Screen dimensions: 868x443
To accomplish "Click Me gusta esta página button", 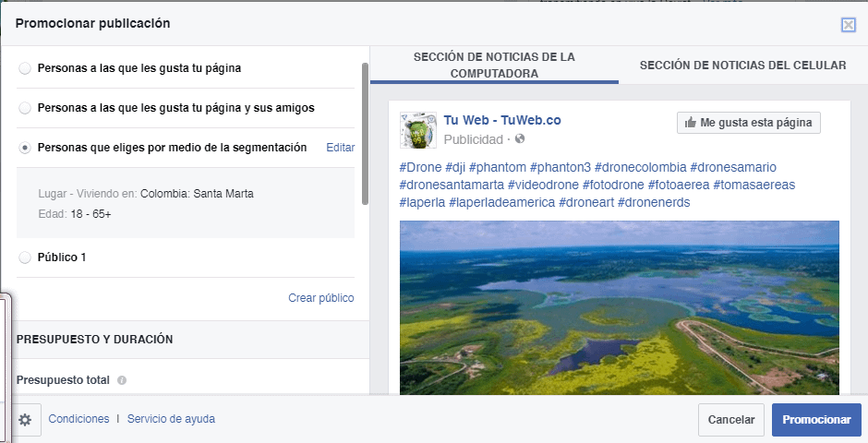I will 749,123.
